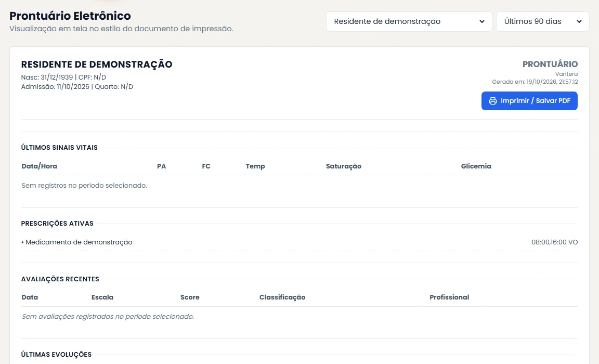Click the Classificação column header
The image size is (599, 364).
click(x=282, y=297)
